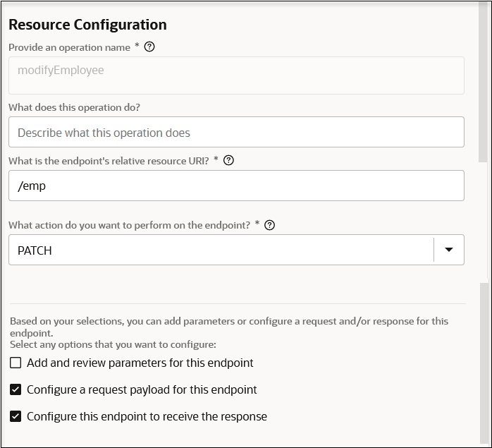This screenshot has height=448, width=492.
Task: Click the endpoint's relative resource URI label
Action: (109, 161)
